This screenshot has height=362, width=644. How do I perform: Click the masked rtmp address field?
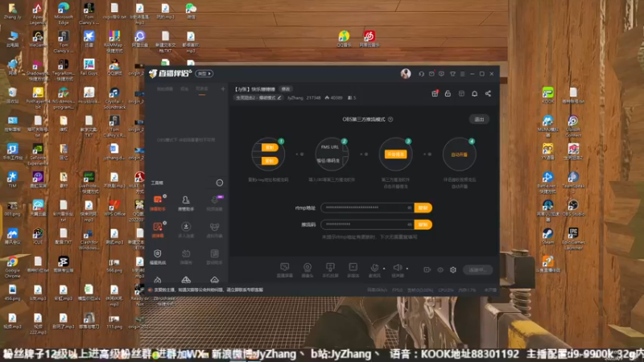pos(367,208)
